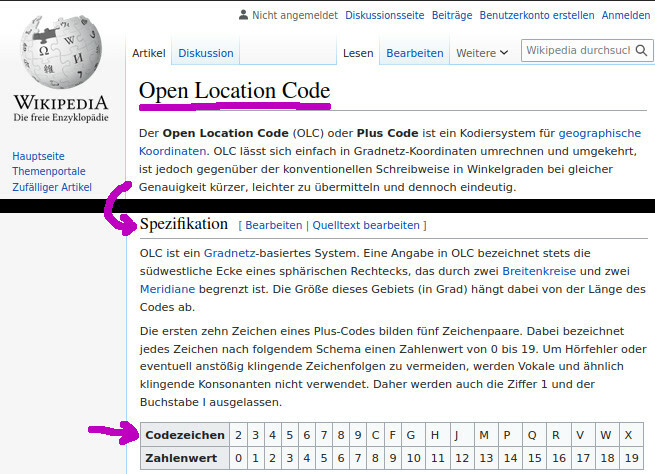Image resolution: width=655 pixels, height=474 pixels.
Task: Expand the Weitere dropdown menu
Action: pyautogui.click(x=482, y=53)
